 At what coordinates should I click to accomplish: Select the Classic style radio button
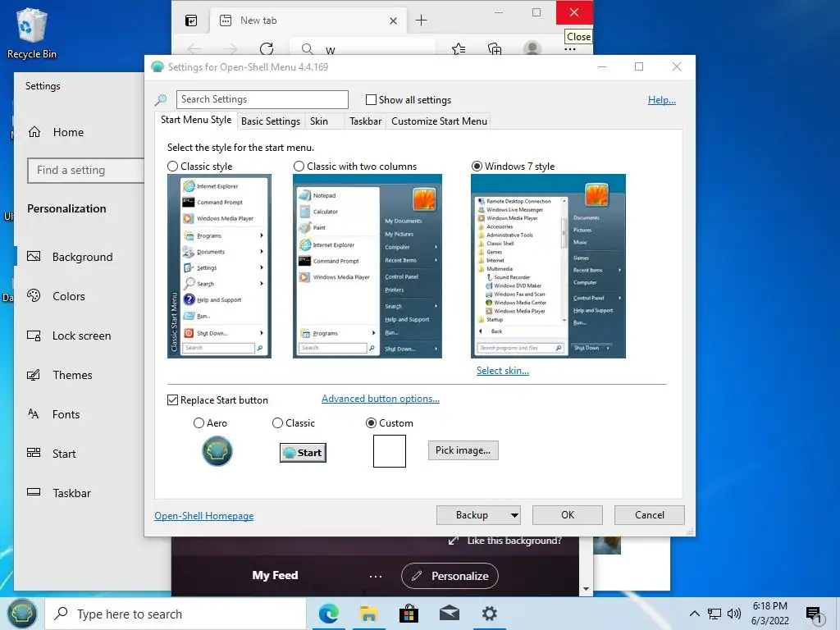pos(172,166)
